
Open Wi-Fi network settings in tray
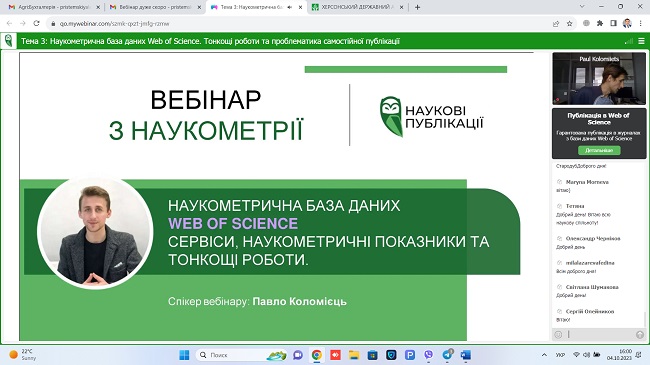576,355
